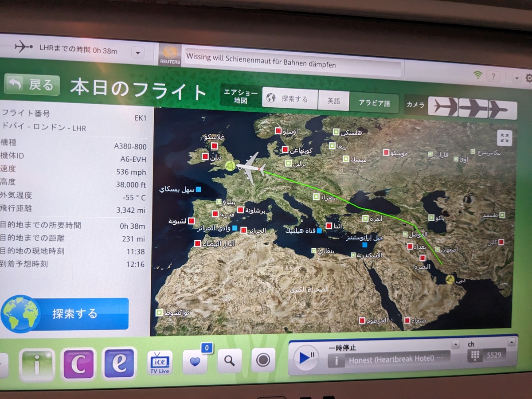Open help with the question mark button
Screen dimensions: 532x399
click(493, 76)
